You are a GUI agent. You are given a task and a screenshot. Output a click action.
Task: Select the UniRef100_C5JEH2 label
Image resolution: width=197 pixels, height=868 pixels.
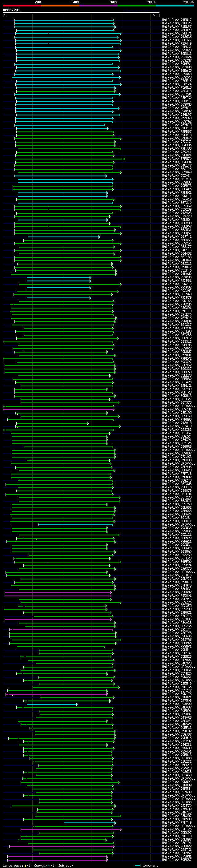click(x=177, y=731)
